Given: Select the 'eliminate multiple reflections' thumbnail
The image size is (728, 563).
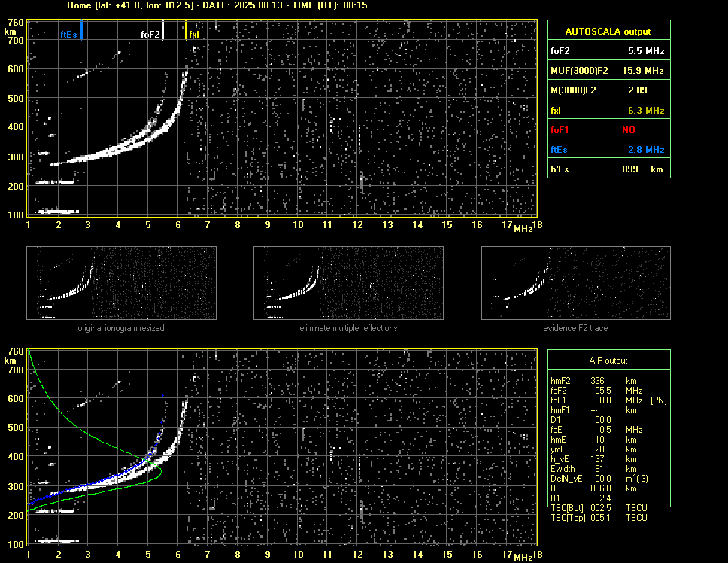Looking at the screenshot, I should click(x=348, y=283).
